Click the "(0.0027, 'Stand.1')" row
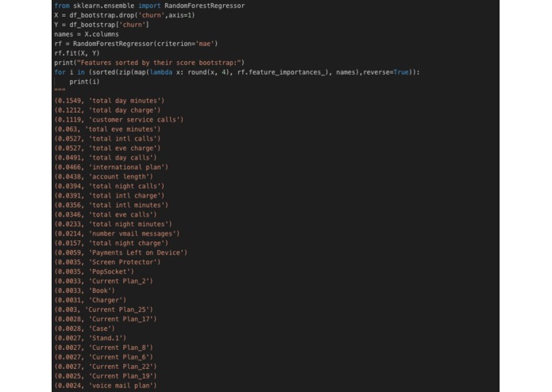This screenshot has width=552, height=392. [90, 338]
